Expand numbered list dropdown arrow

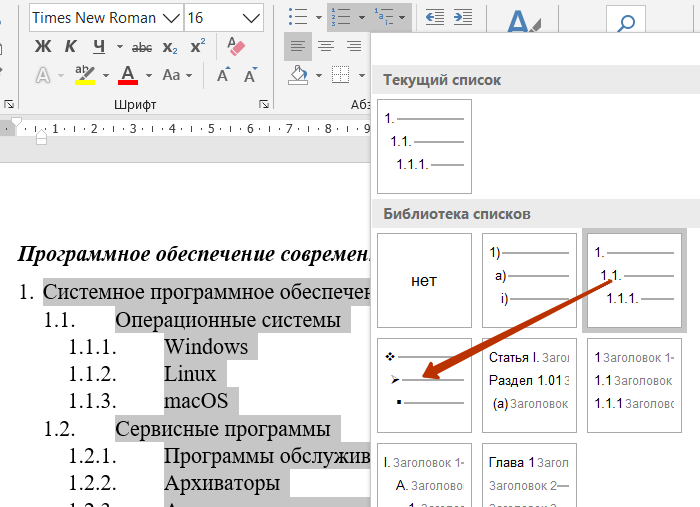tap(362, 18)
